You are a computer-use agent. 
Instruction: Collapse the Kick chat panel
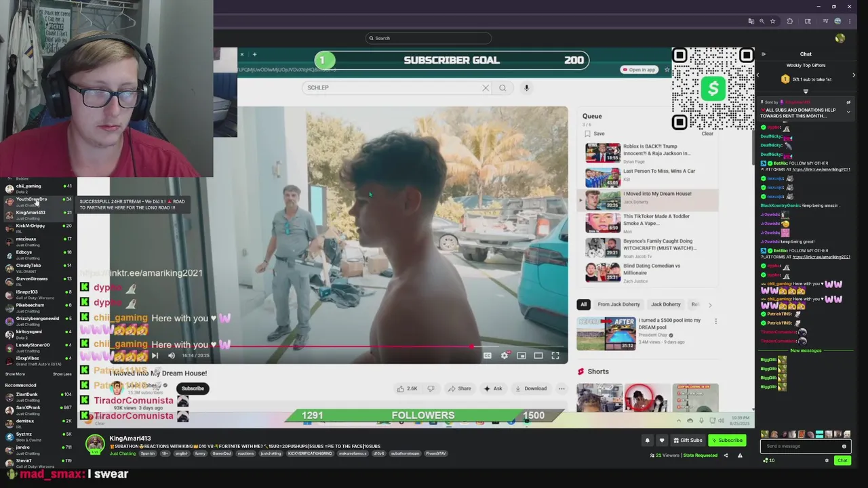click(x=764, y=54)
